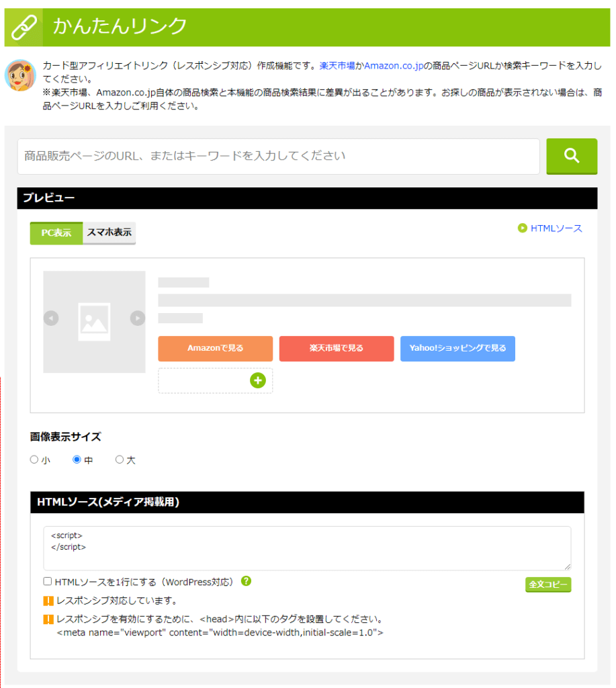Viewport: 616px width, 688px height.
Task: Click the chain link logo icon
Action: pos(24,27)
